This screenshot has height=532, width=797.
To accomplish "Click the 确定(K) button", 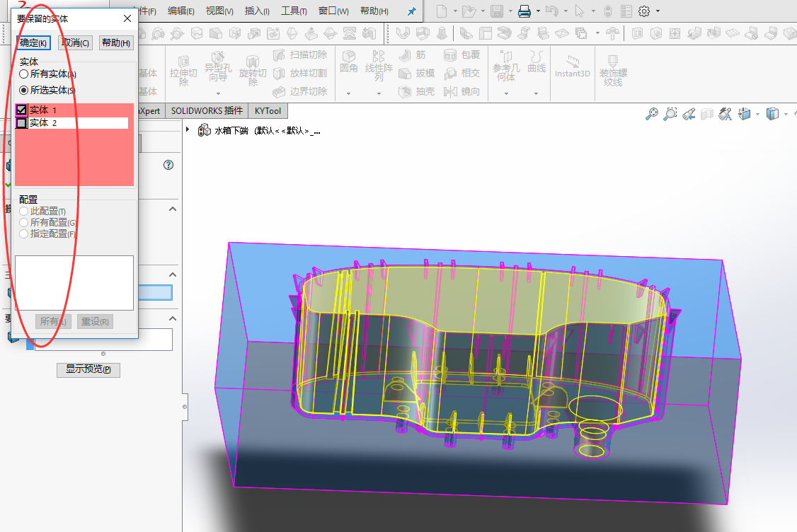I will point(33,42).
